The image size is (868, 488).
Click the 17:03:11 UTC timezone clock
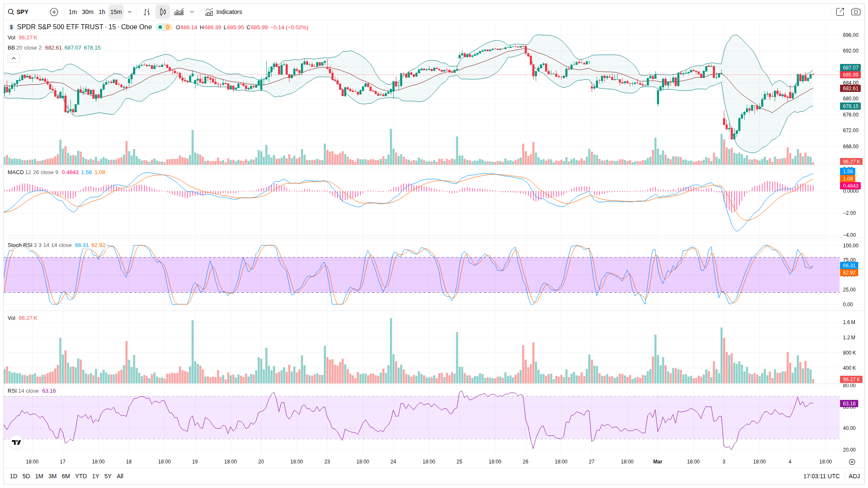coord(821,476)
